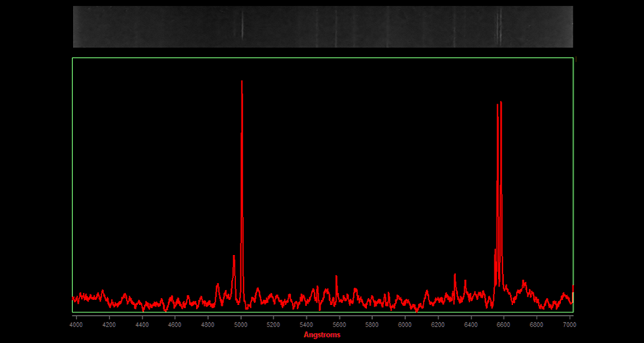Click the small peak near 5580 Angstroms
The height and width of the screenshot is (343, 644).
click(336, 277)
